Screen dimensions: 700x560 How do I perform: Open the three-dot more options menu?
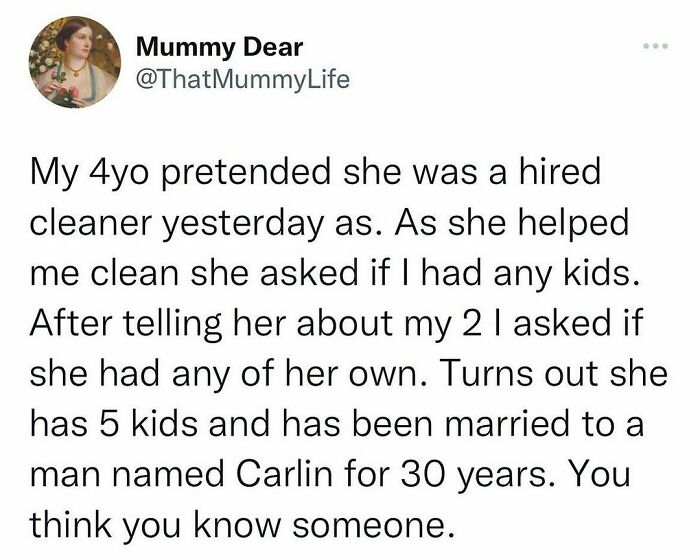(x=655, y=46)
